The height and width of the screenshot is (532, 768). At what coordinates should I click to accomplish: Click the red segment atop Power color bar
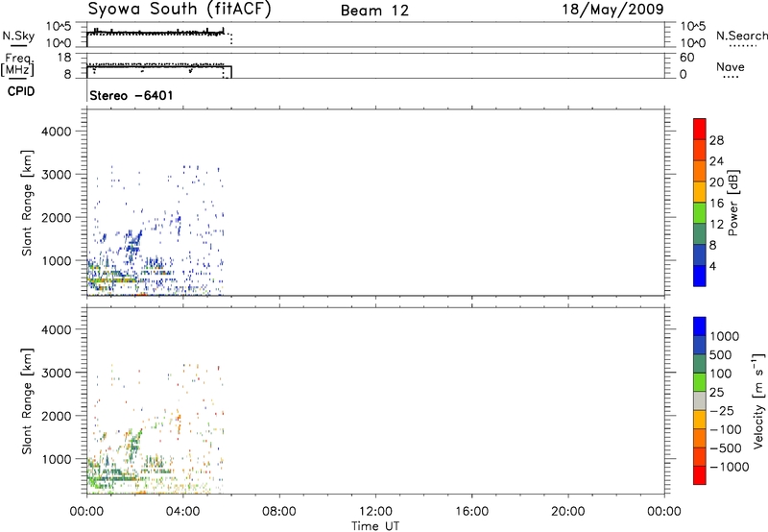coord(700,129)
